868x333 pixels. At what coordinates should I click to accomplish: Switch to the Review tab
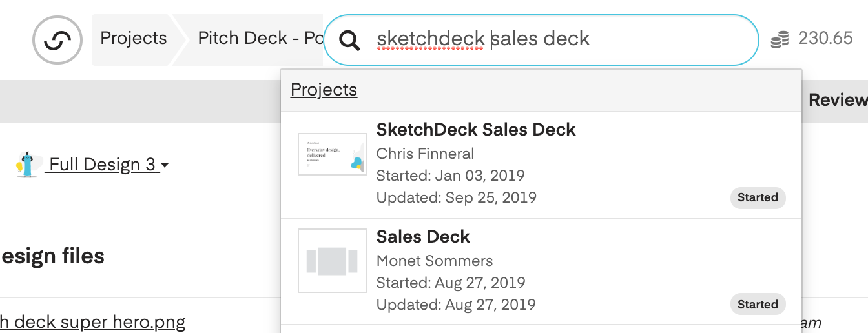point(838,99)
